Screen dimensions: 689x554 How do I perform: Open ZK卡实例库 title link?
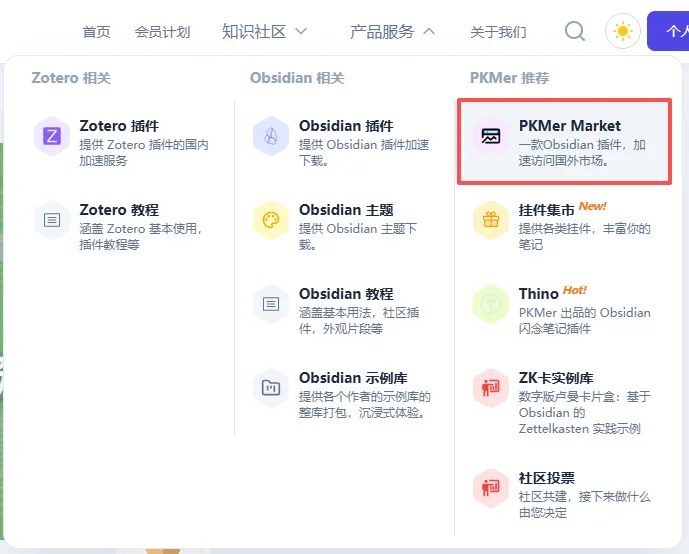556,378
